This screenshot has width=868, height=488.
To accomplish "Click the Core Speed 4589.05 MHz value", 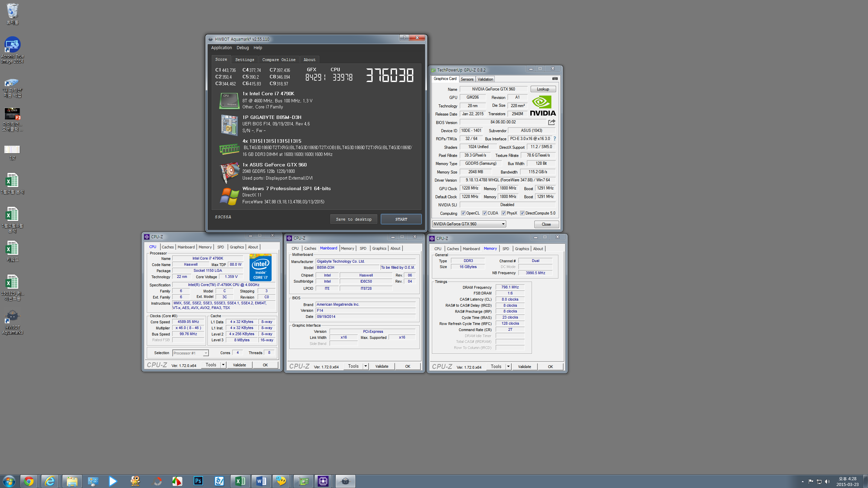I will tap(188, 322).
